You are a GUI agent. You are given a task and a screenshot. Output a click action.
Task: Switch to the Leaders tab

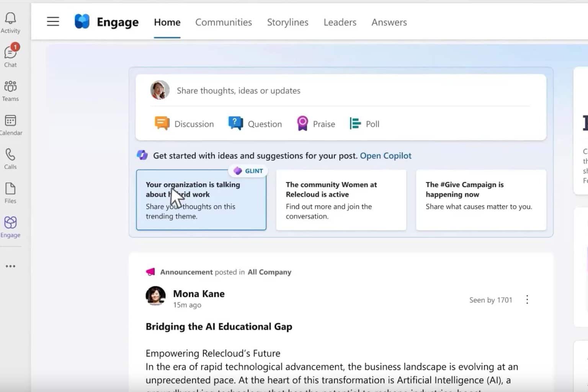click(x=340, y=22)
